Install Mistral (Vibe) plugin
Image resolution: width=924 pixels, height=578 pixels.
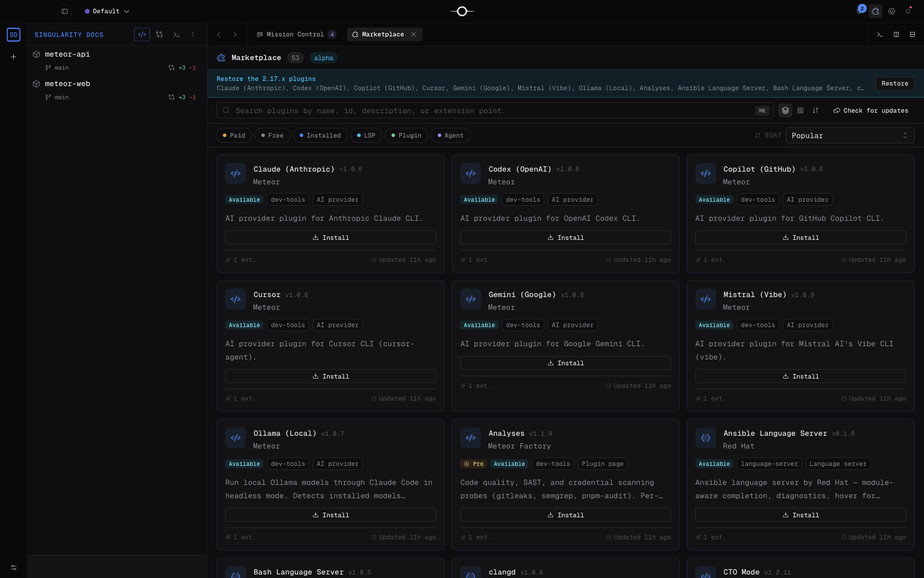[800, 376]
